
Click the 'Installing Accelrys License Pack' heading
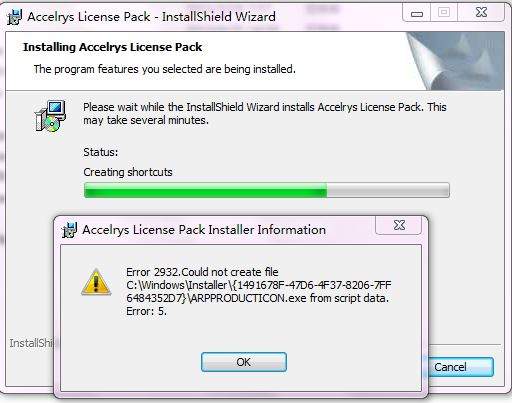point(113,47)
